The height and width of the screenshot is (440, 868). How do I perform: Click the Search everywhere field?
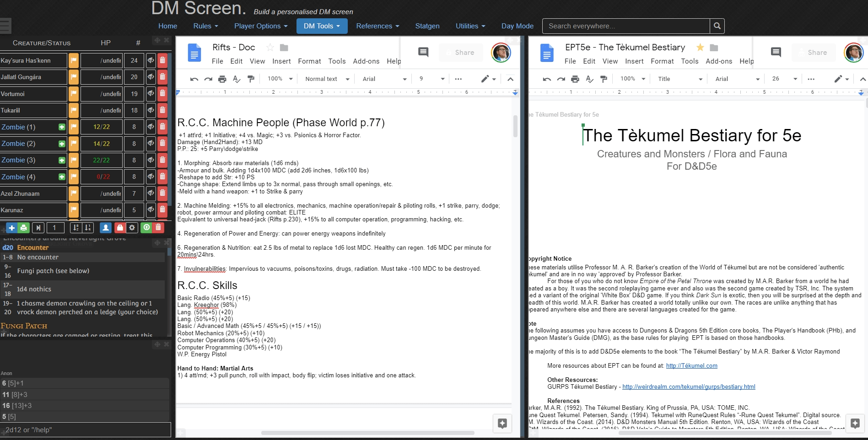tap(626, 26)
